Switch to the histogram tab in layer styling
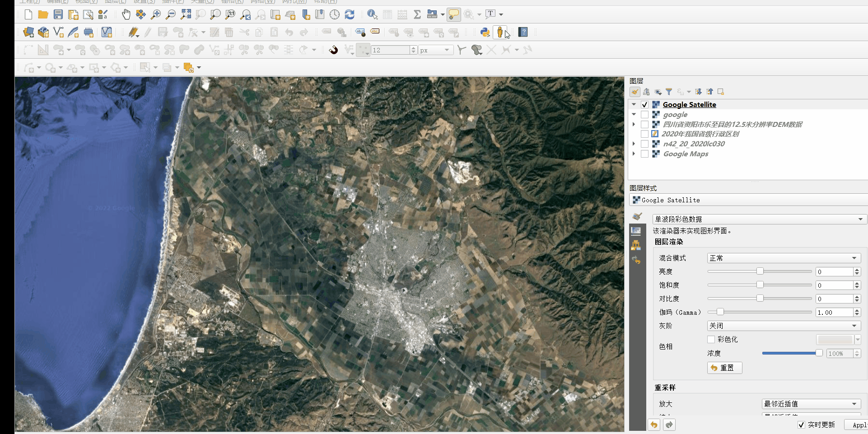 (x=636, y=245)
